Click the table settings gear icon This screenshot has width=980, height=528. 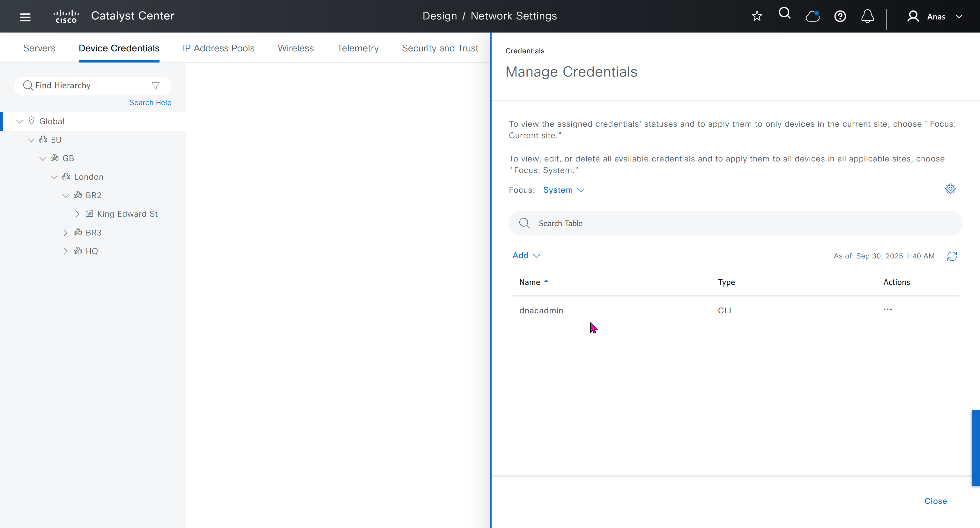950,189
